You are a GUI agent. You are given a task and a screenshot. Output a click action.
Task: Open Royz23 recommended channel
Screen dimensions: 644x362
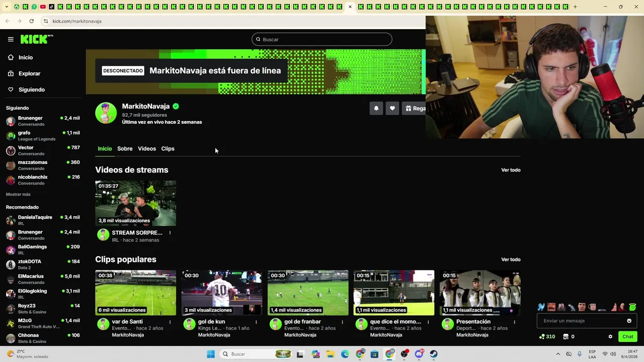pyautogui.click(x=43, y=309)
